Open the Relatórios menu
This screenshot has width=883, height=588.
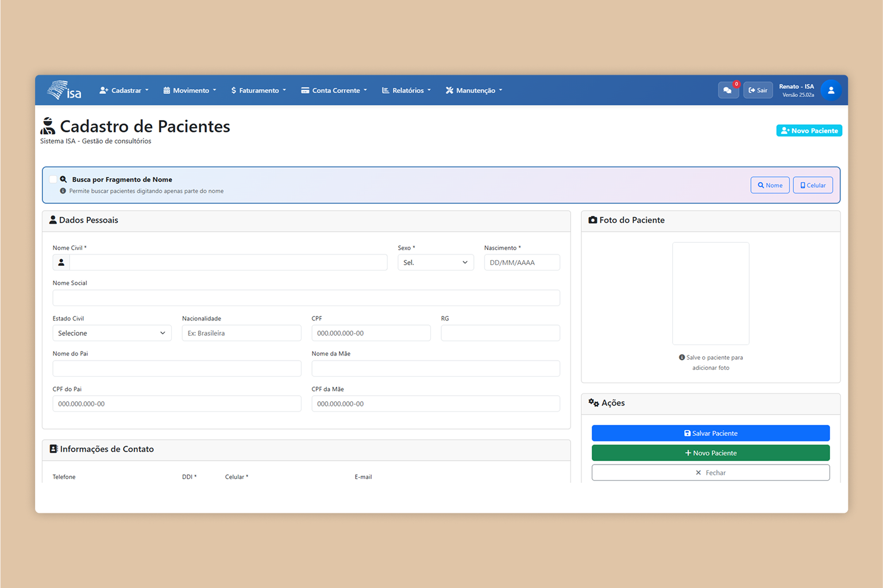(x=406, y=90)
